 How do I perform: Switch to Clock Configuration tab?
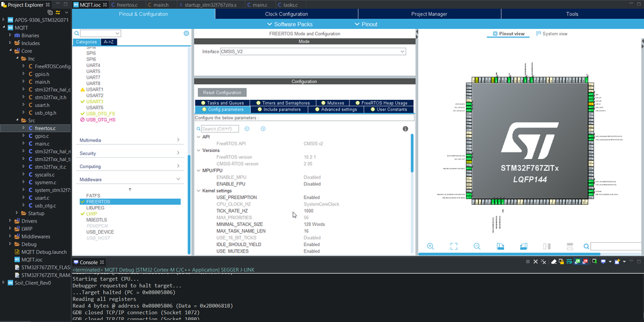coord(286,14)
